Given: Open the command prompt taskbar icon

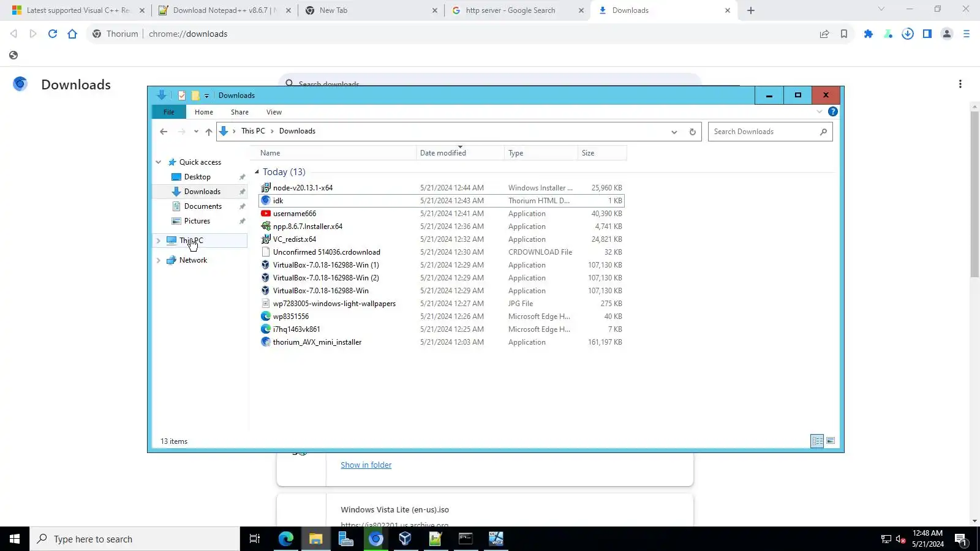Looking at the screenshot, I should coord(466,539).
